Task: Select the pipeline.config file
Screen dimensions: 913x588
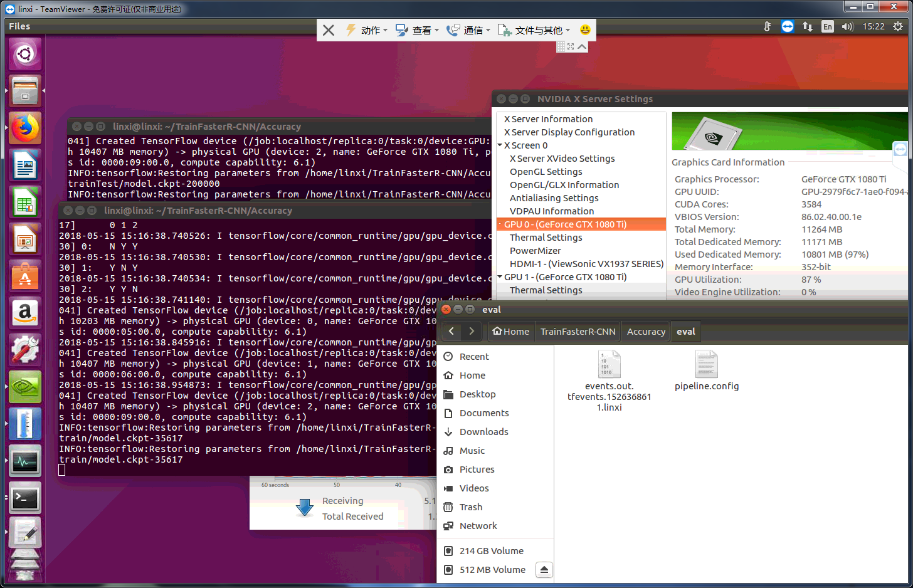Action: pyautogui.click(x=707, y=371)
